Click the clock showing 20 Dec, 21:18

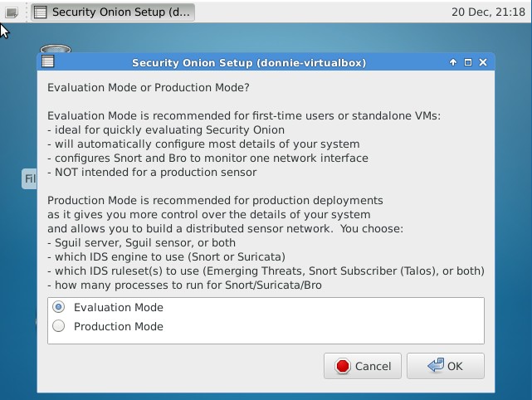(488, 12)
